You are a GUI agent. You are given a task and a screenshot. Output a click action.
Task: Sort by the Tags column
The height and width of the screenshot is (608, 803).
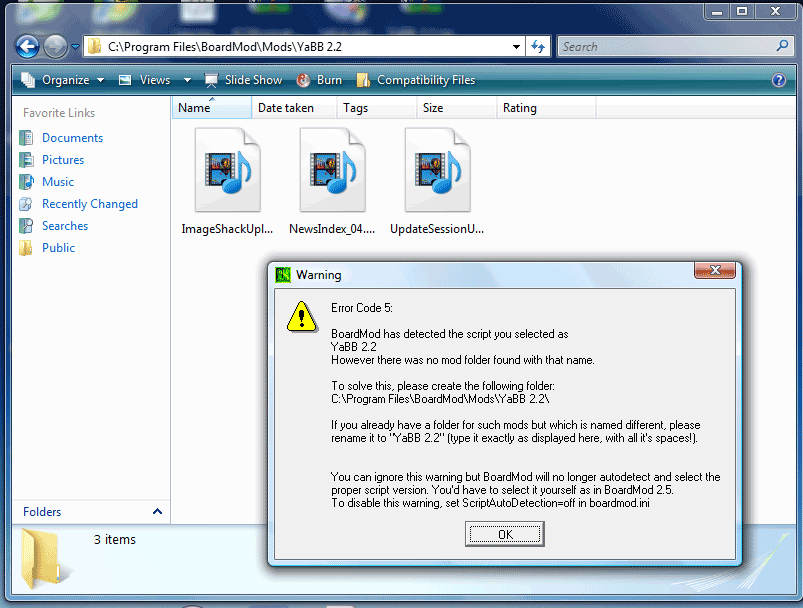[x=376, y=108]
